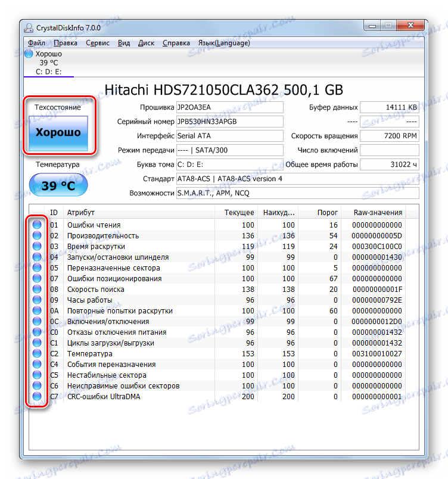
Task: Select the C: D: E: disk status icon
Action: tap(29, 54)
